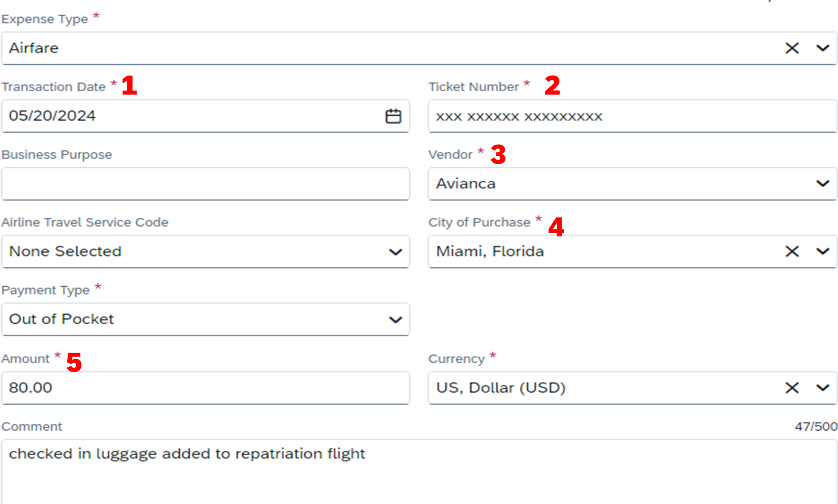838x504 pixels.
Task: Click the Business Purpose text field
Action: pos(205,184)
